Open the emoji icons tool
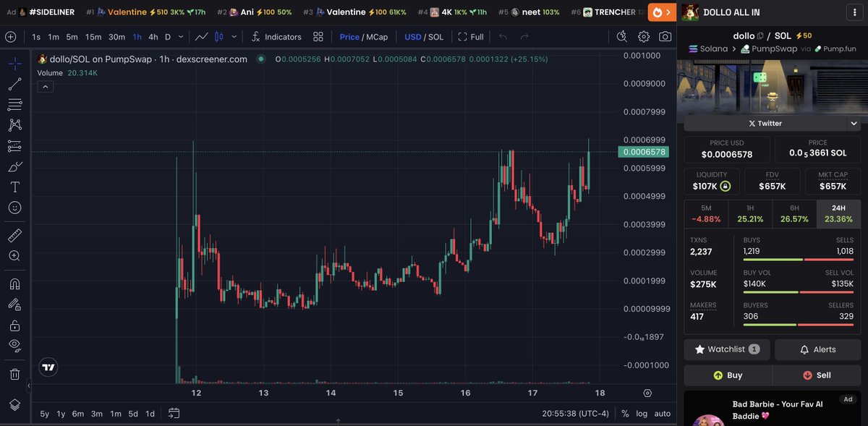 click(14, 208)
